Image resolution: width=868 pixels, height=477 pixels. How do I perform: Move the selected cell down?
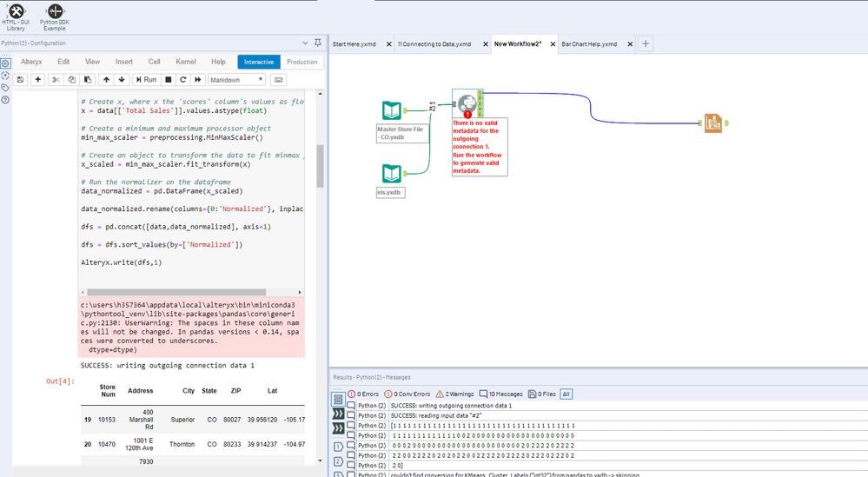tap(122, 80)
